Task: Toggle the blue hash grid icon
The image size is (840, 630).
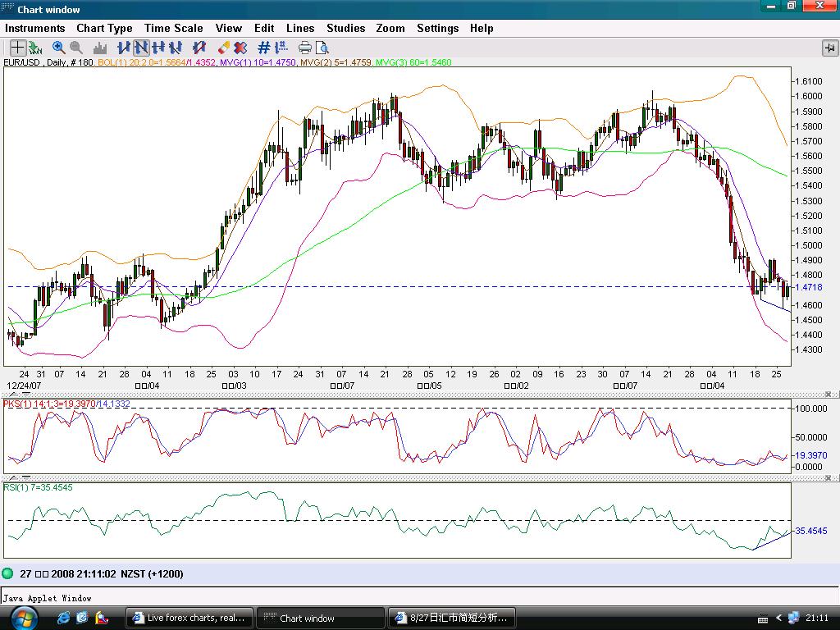Action: [x=264, y=48]
